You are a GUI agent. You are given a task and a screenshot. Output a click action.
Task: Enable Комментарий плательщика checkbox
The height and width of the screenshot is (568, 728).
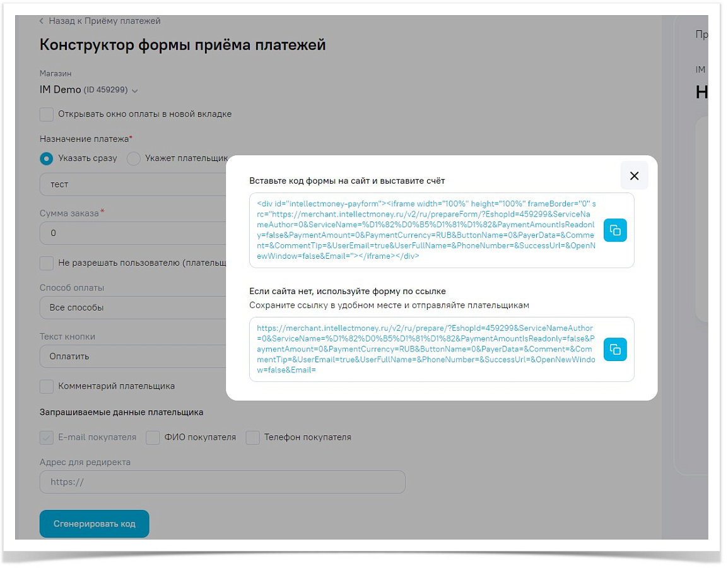point(47,386)
